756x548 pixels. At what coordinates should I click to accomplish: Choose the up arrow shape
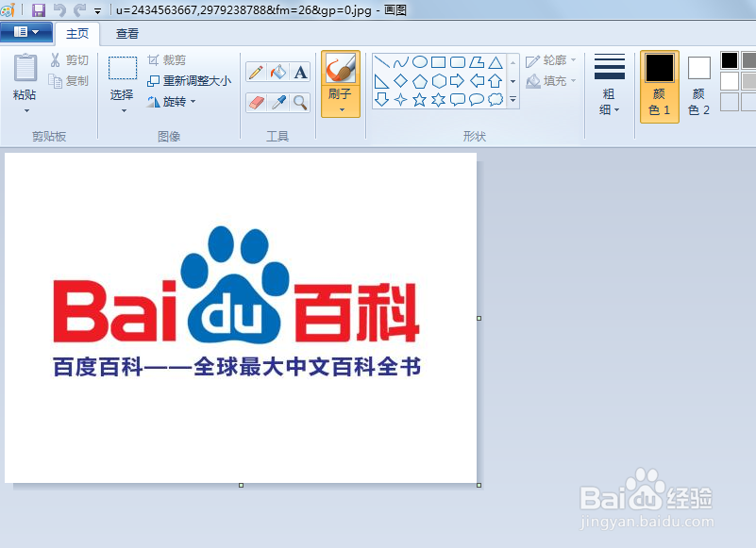coord(496,81)
